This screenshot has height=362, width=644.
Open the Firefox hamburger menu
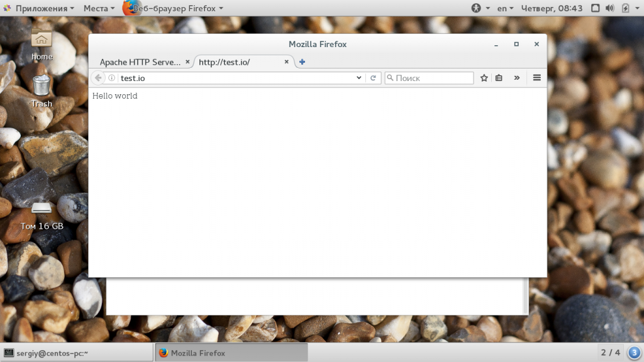pyautogui.click(x=537, y=77)
